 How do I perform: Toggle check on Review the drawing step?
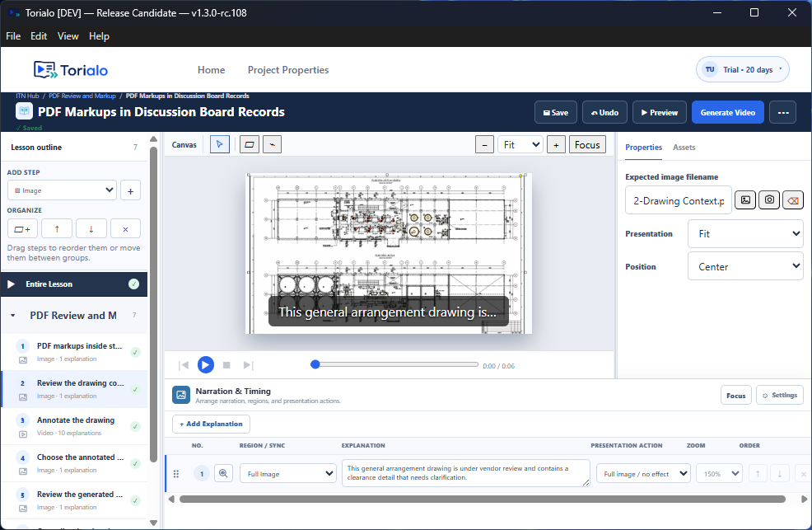(135, 390)
